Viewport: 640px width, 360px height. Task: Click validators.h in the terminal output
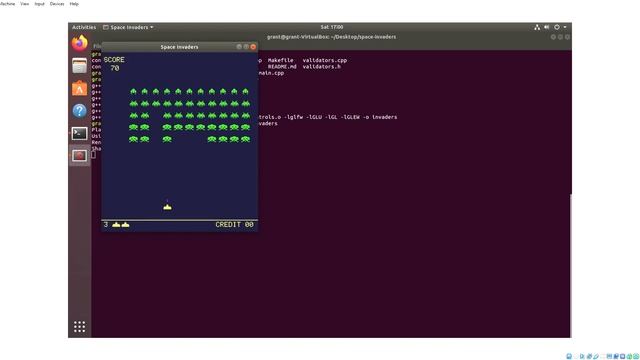321,66
